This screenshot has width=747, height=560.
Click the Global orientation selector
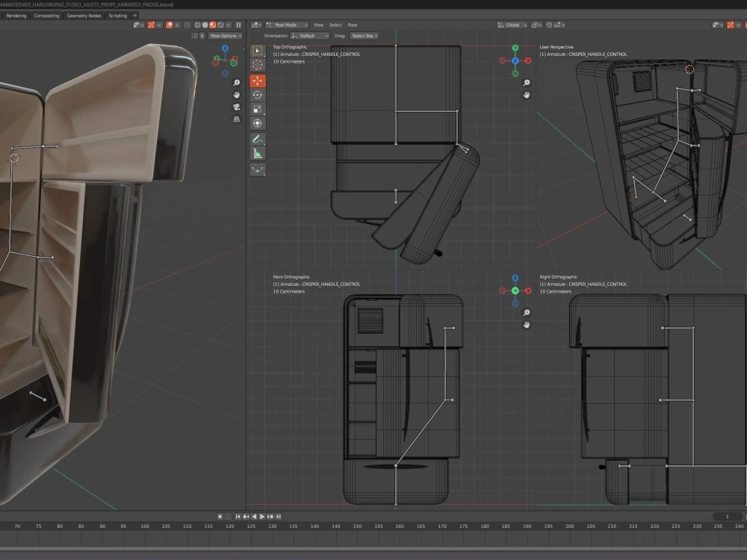pyautogui.click(x=511, y=25)
